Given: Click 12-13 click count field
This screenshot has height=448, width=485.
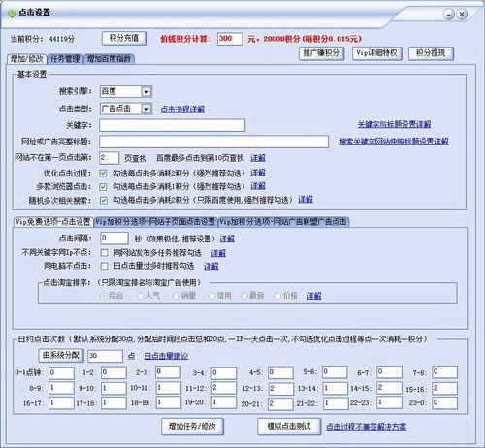Looking at the screenshot, I should [280, 389].
